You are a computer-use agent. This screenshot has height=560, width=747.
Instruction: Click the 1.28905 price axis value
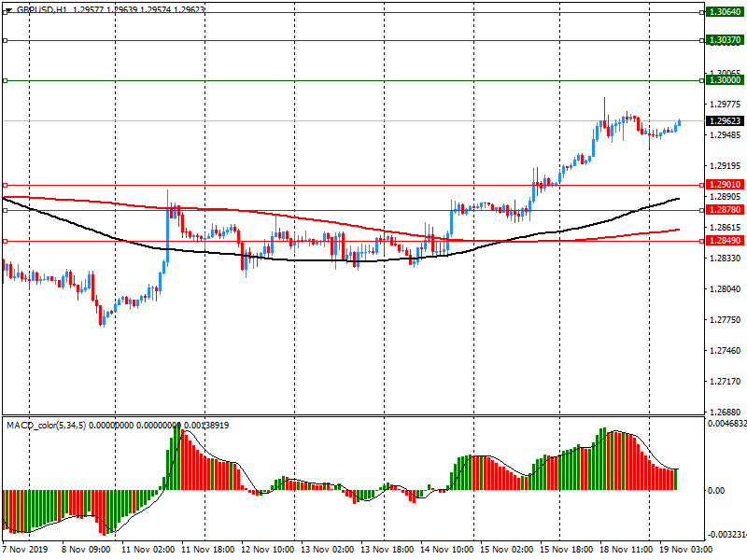tap(726, 197)
